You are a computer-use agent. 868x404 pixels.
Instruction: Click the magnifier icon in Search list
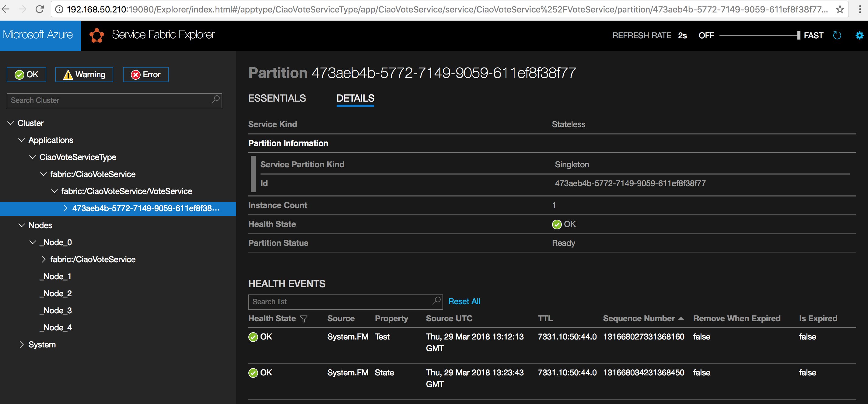click(x=437, y=301)
